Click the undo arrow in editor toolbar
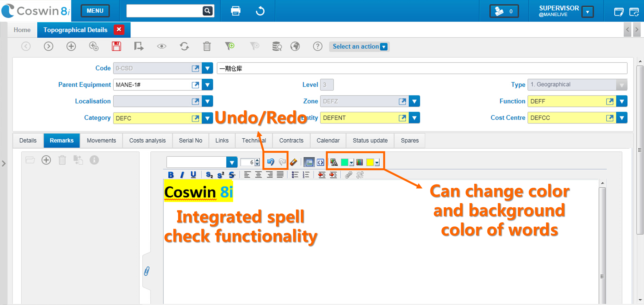Viewport: 644px width, 305px height. [x=270, y=162]
